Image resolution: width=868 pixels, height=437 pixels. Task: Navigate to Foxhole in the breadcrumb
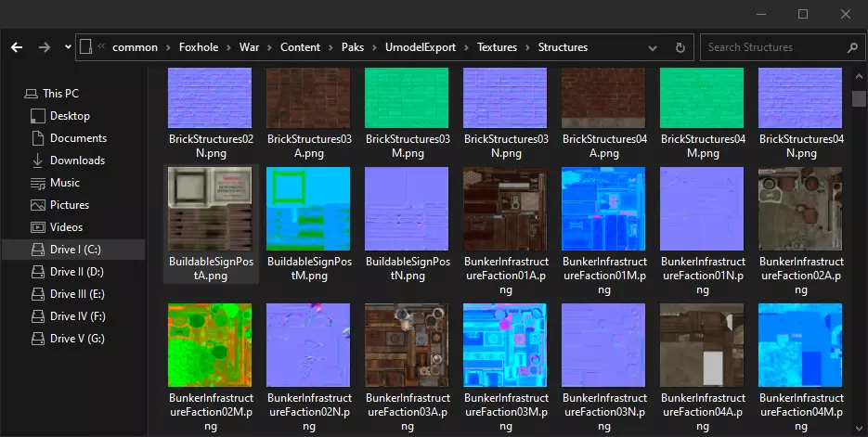pyautogui.click(x=199, y=47)
